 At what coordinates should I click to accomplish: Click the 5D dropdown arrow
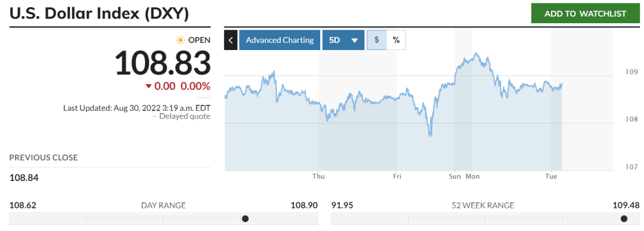point(355,40)
